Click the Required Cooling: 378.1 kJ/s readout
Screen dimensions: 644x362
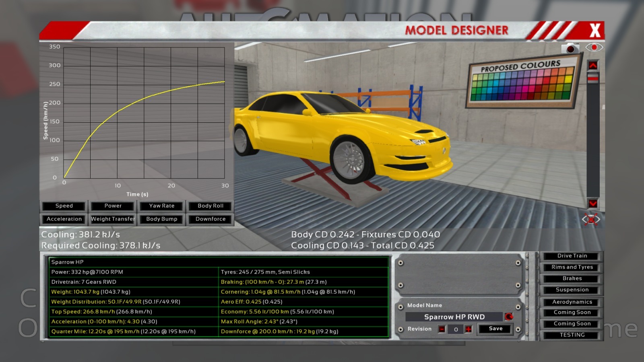(x=101, y=245)
